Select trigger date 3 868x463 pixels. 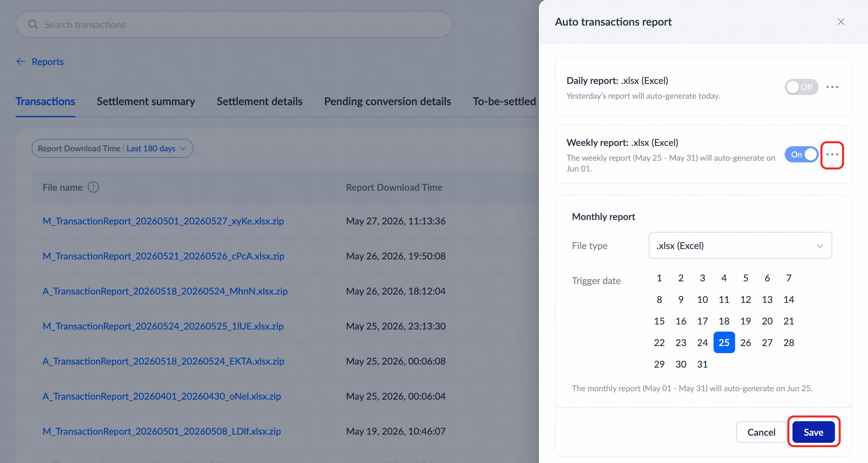click(702, 278)
